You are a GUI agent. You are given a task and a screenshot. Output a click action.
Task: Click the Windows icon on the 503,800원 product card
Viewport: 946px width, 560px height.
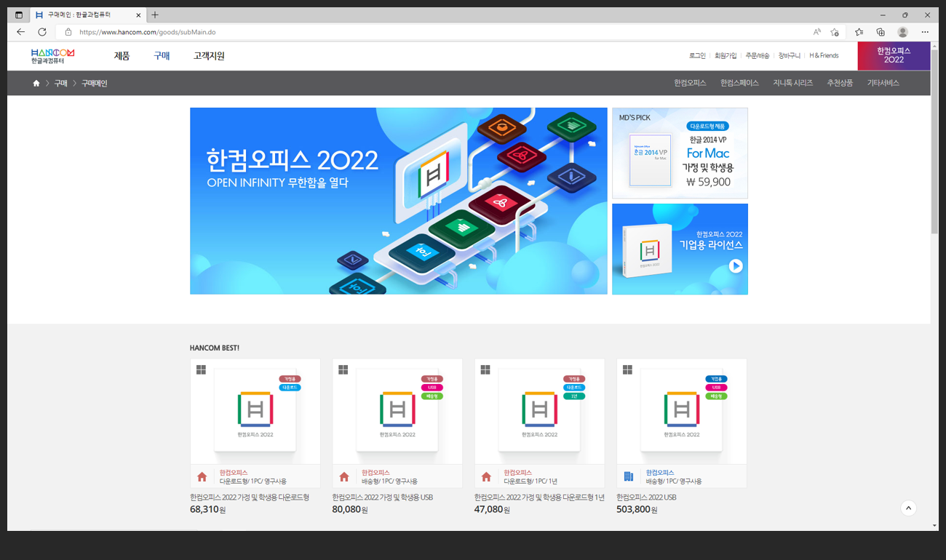[627, 370]
